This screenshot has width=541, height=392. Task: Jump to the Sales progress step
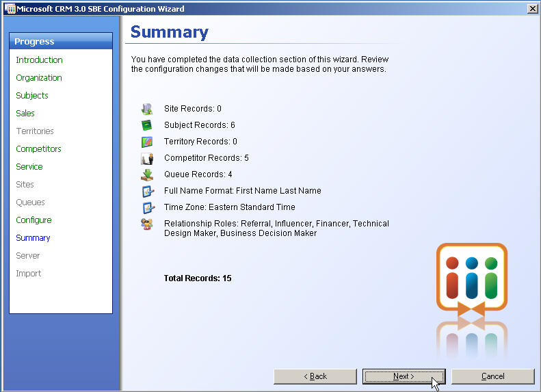click(25, 114)
